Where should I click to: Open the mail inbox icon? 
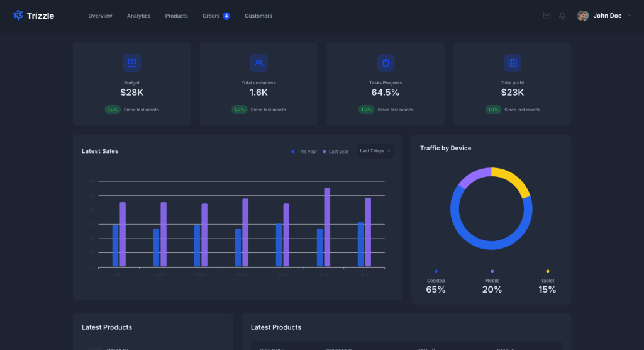click(547, 16)
